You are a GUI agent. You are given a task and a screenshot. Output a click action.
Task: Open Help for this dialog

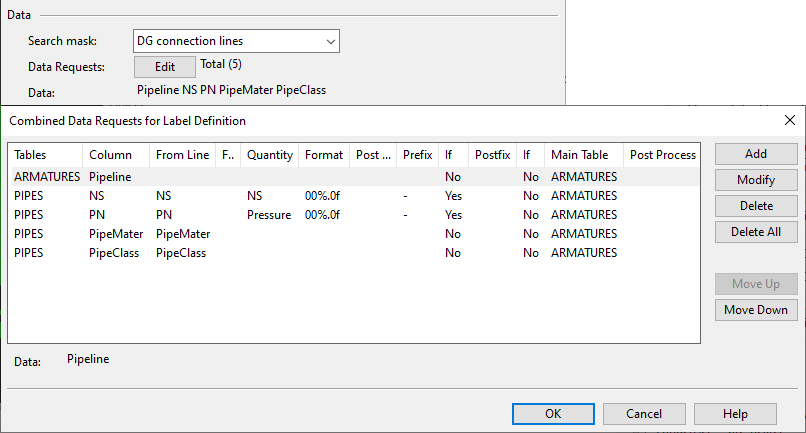(x=735, y=414)
